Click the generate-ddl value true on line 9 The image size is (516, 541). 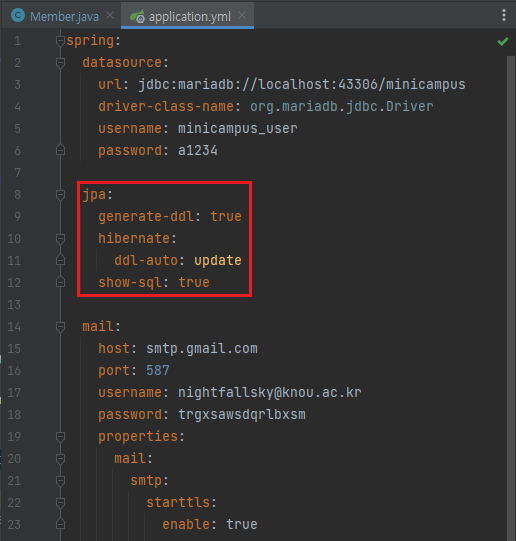pyautogui.click(x=226, y=217)
